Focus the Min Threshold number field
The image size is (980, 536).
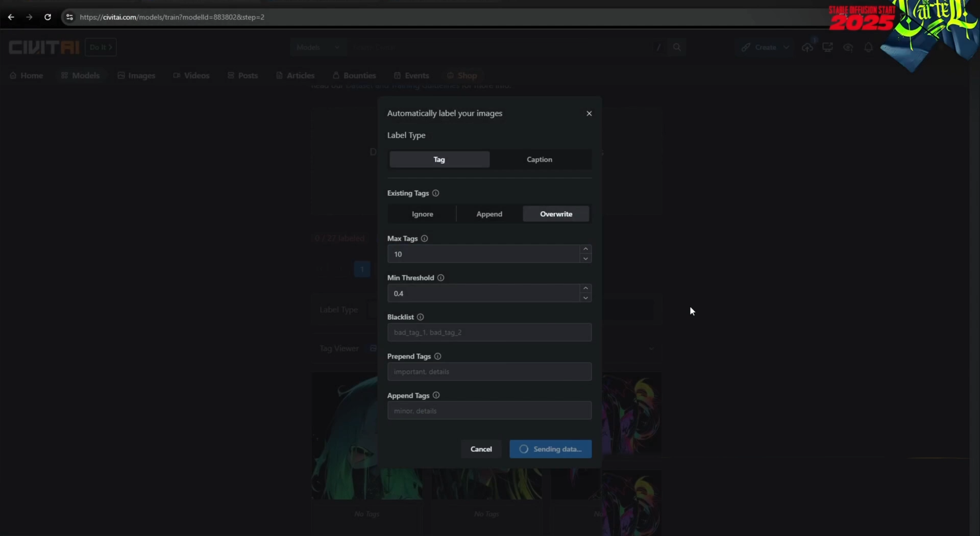pos(483,293)
